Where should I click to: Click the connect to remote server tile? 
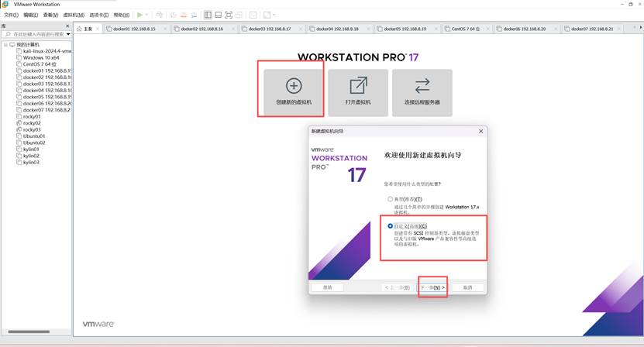(422, 93)
